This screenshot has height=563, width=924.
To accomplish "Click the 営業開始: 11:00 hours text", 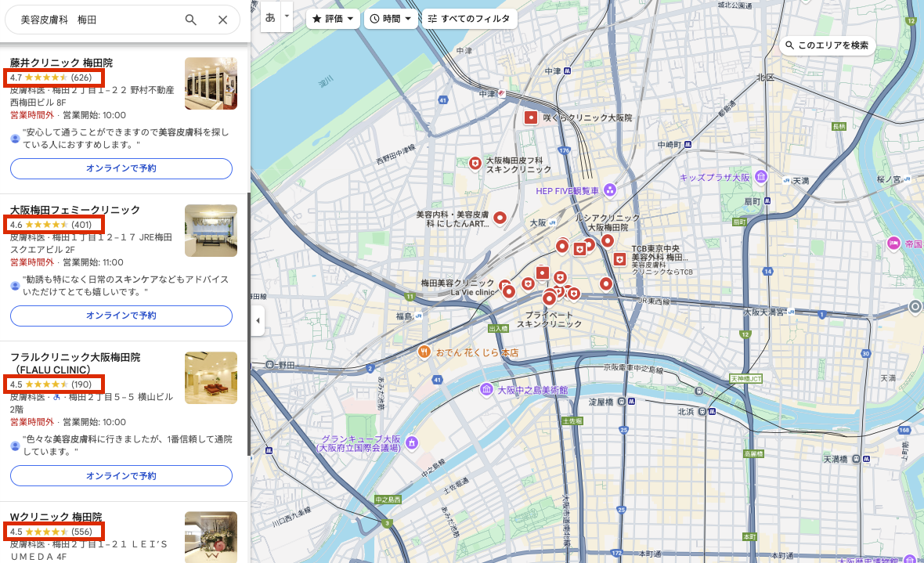I will 93,262.
